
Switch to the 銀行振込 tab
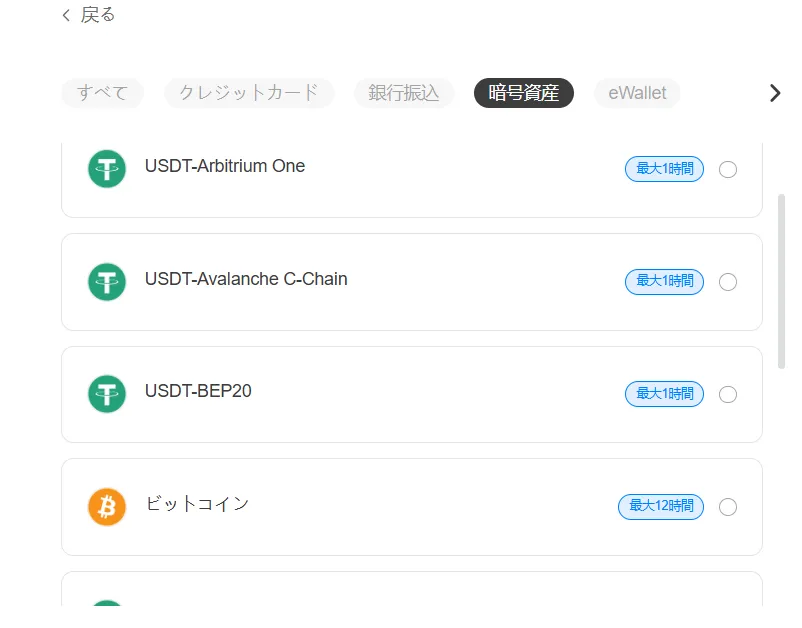pos(404,93)
